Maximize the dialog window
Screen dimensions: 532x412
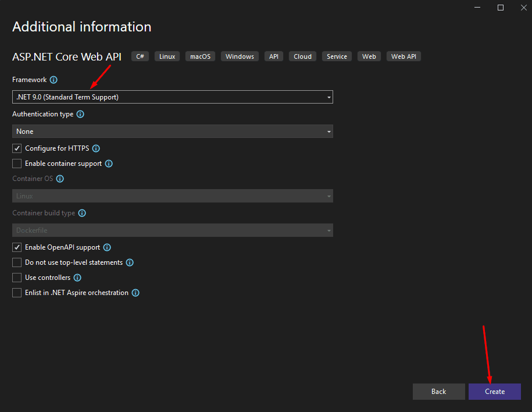click(501, 8)
